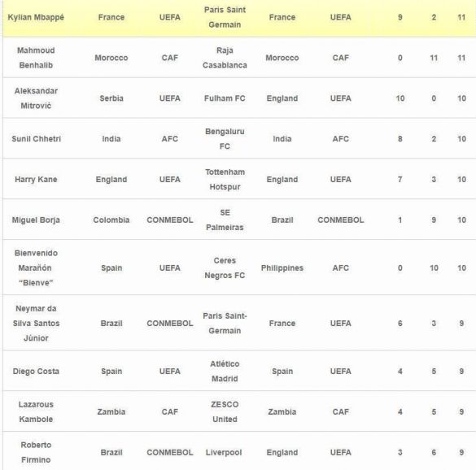Select Neymar da Silva Santos Júnior cell
This screenshot has height=470, width=476.
[36, 323]
